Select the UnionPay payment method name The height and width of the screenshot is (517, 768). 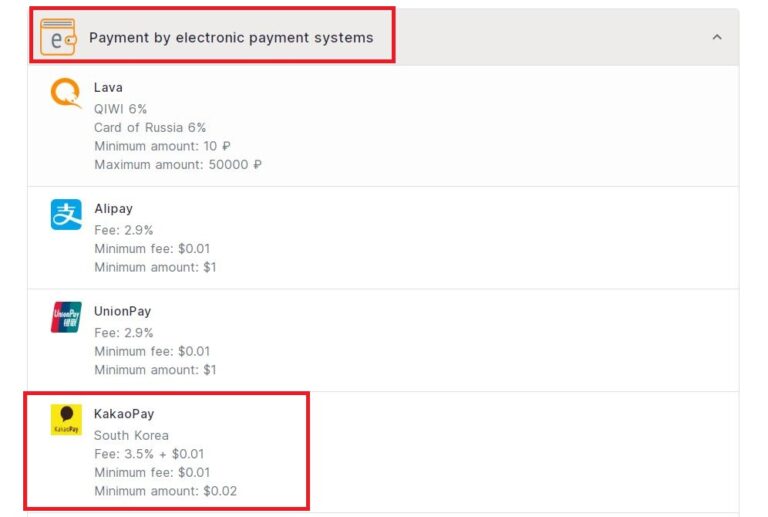[x=122, y=312]
